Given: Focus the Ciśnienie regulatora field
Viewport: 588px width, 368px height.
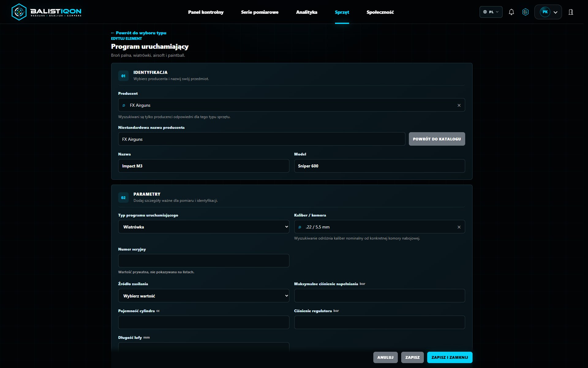Looking at the screenshot, I should tap(379, 322).
